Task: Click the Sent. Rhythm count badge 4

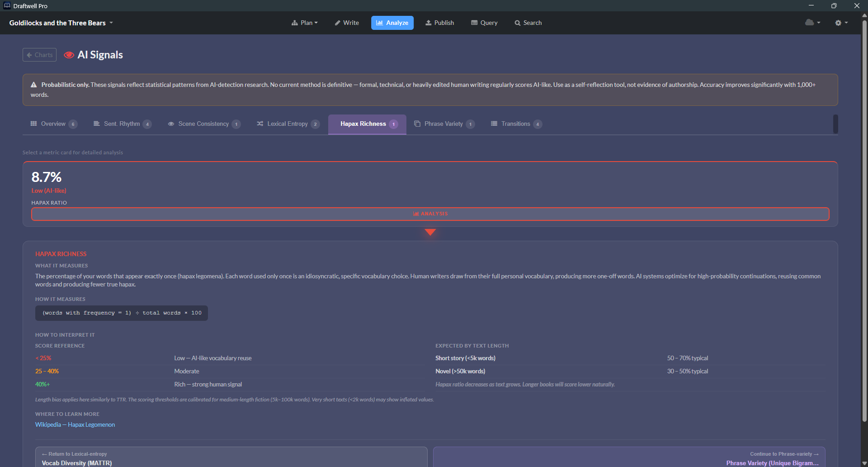Action: point(147,124)
